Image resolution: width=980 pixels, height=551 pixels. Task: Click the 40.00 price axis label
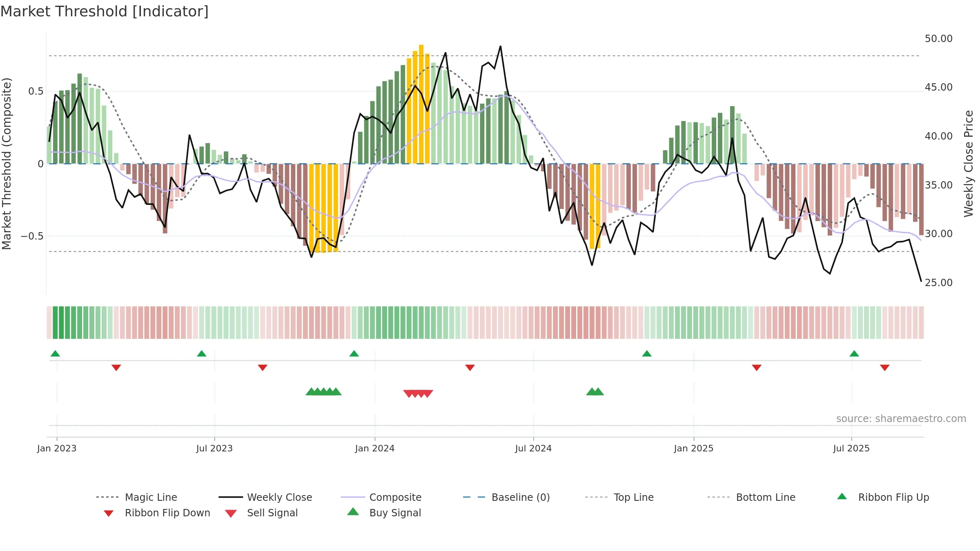[938, 136]
